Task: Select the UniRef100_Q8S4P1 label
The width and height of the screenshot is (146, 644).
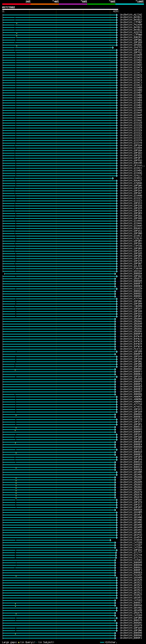Action: 131,515
